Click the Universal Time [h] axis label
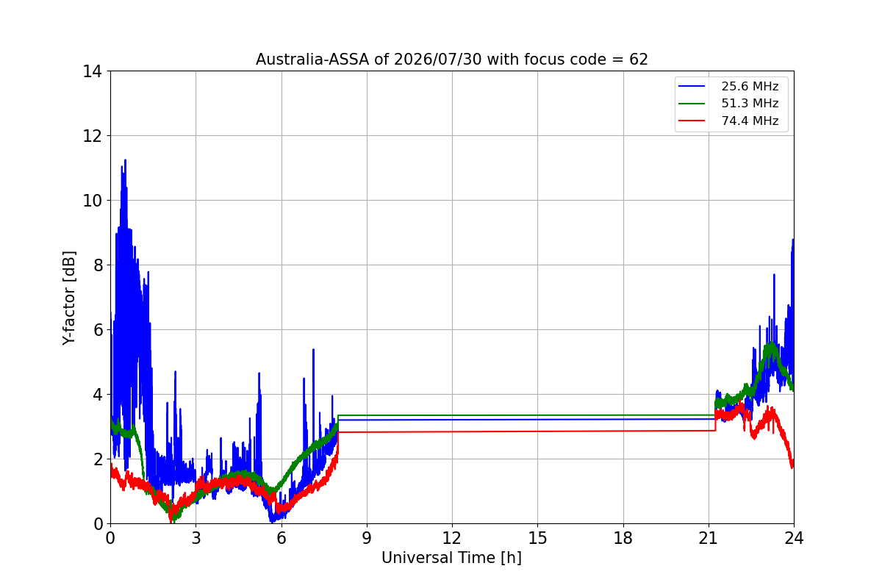 451,558
